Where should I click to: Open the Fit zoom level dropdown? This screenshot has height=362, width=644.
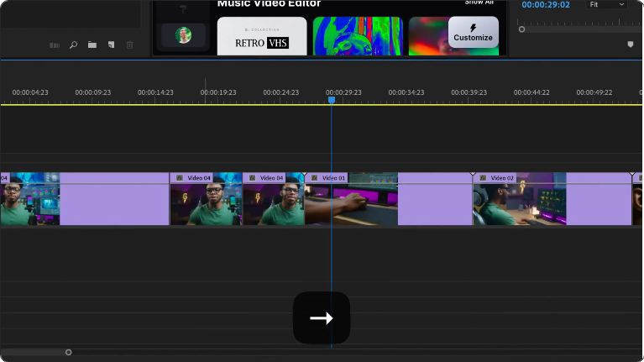coord(608,4)
